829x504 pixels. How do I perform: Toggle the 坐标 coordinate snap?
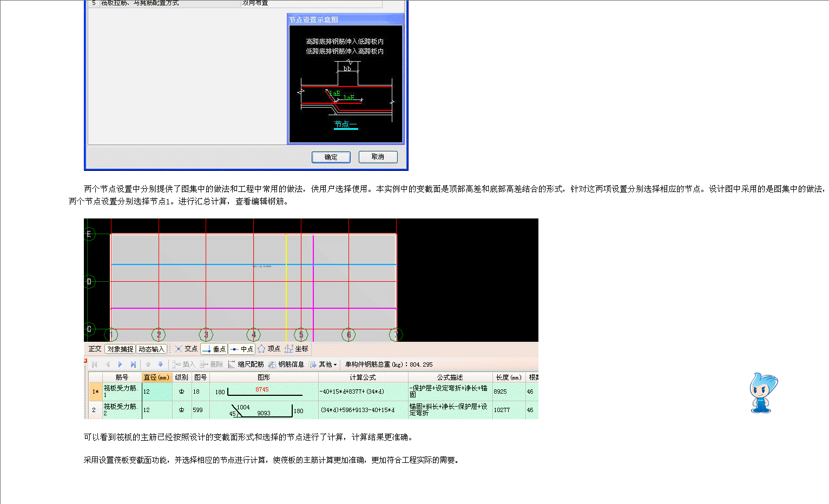297,349
